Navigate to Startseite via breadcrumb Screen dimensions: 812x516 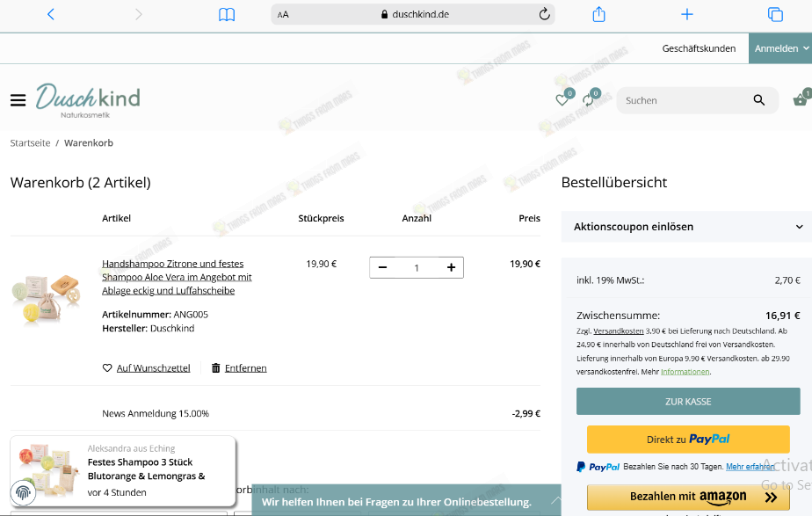[29, 142]
